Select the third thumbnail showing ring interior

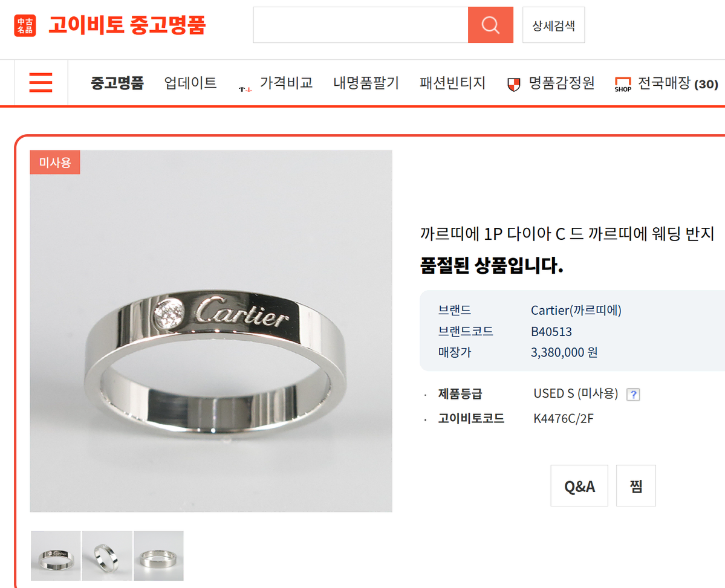pyautogui.click(x=158, y=556)
